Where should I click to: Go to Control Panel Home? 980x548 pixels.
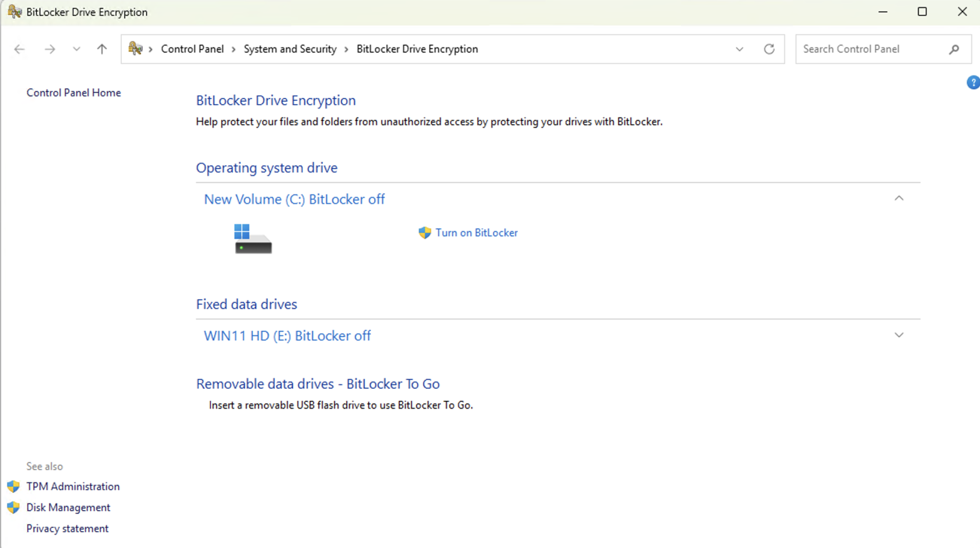(x=73, y=92)
